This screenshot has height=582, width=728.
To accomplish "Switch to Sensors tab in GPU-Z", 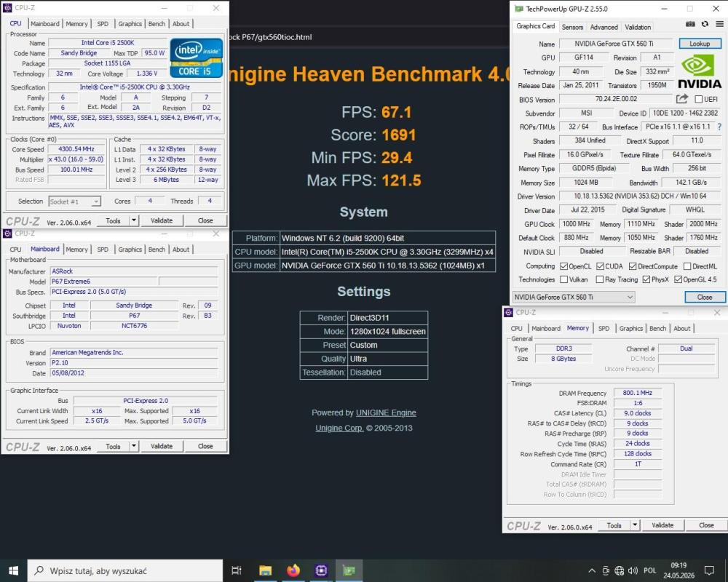I will click(572, 28).
